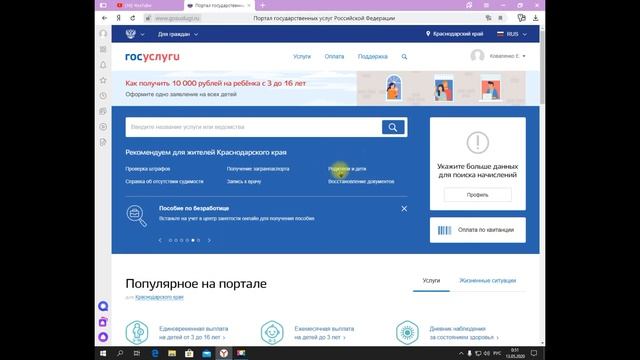The height and width of the screenshot is (360, 640).
Task: Open Windows Start menu
Action: [103, 353]
